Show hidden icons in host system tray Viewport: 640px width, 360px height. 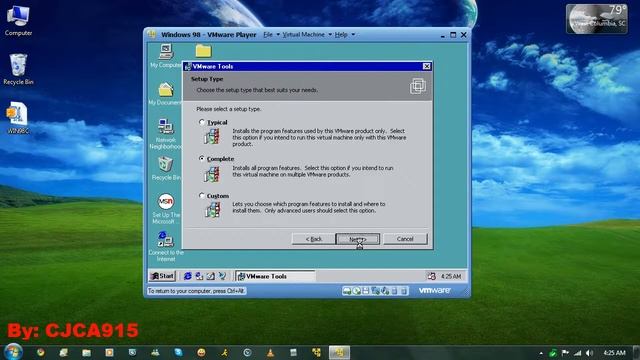tap(541, 353)
